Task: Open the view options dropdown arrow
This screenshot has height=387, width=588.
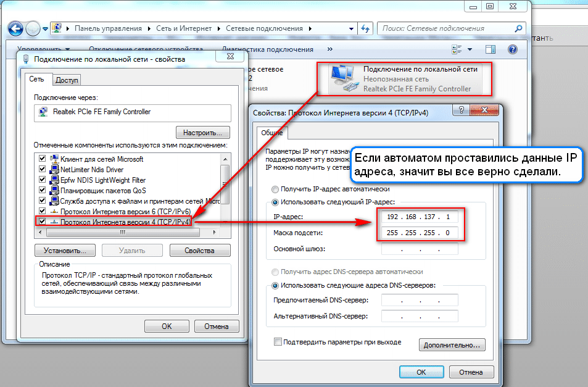Action: 470,49
